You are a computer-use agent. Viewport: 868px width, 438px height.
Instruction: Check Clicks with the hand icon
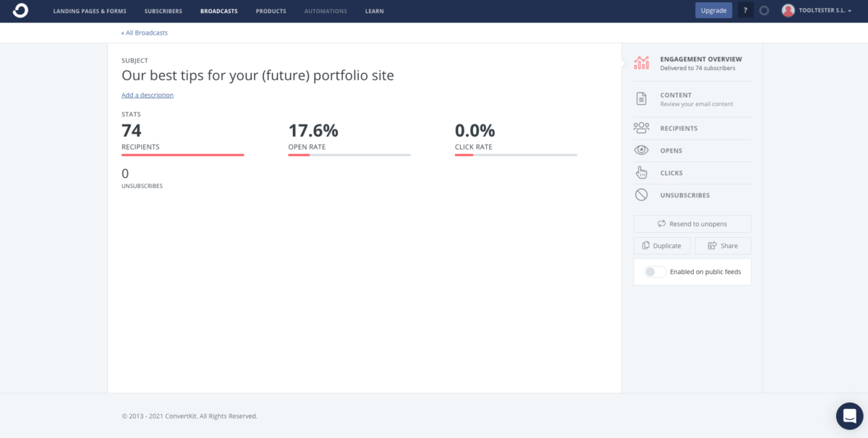pyautogui.click(x=641, y=172)
